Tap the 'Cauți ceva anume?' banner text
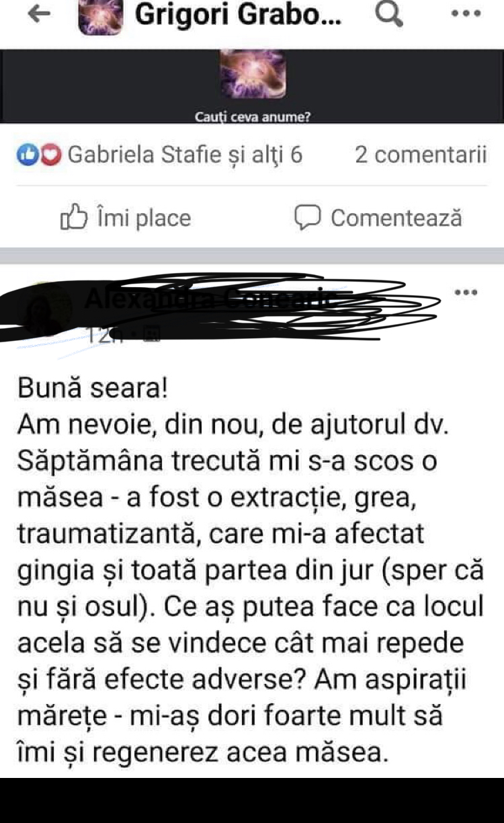The width and height of the screenshot is (504, 823). coord(253,117)
